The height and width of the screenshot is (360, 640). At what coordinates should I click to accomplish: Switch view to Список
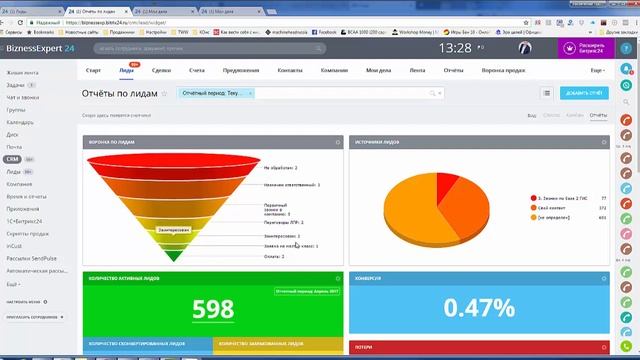[x=551, y=116]
